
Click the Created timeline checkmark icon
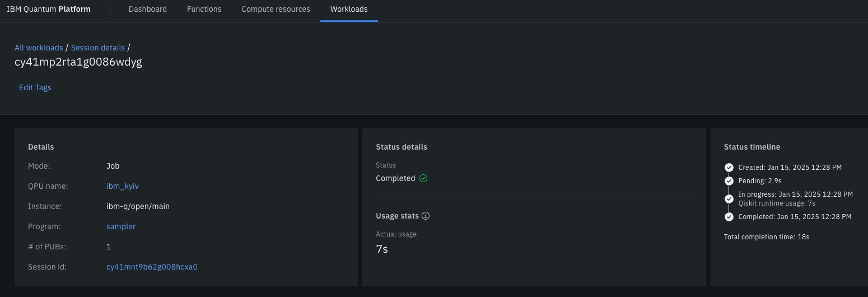(x=729, y=168)
